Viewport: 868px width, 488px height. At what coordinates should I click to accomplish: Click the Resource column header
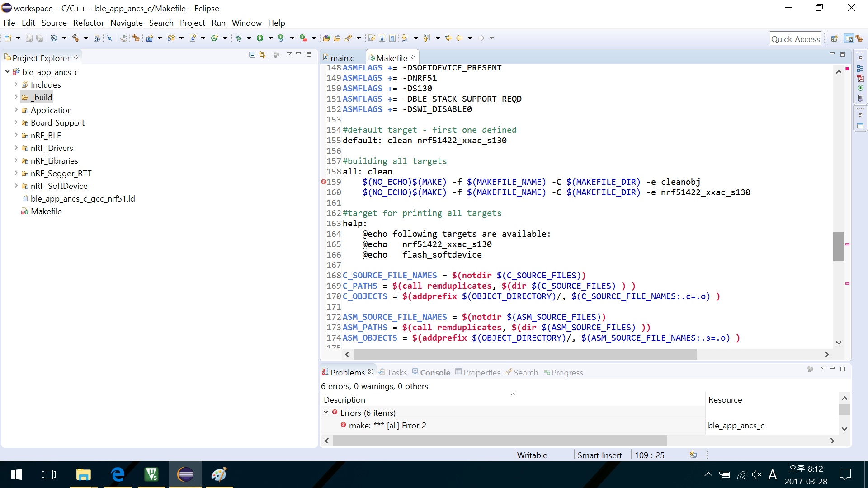773,399
